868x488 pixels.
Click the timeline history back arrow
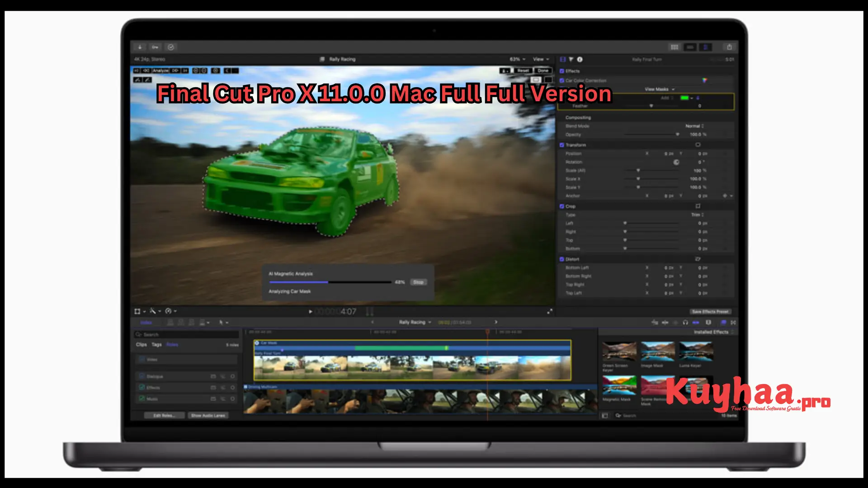(x=373, y=322)
